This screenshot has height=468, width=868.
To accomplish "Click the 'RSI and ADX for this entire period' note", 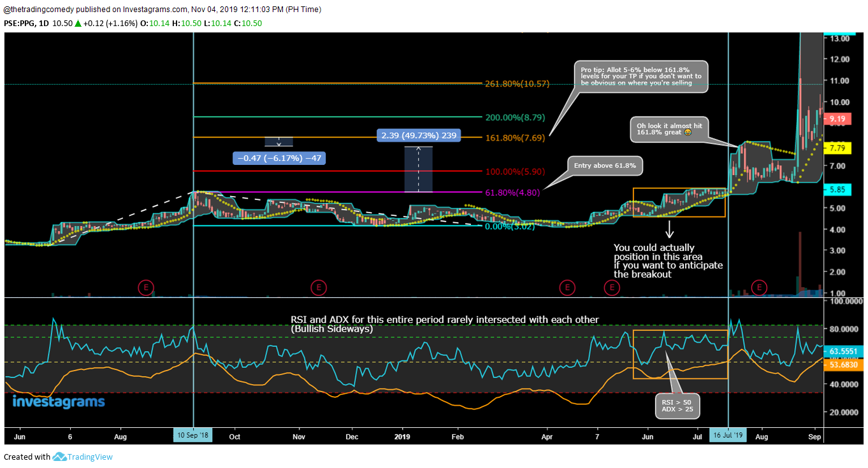I will pyautogui.click(x=445, y=324).
